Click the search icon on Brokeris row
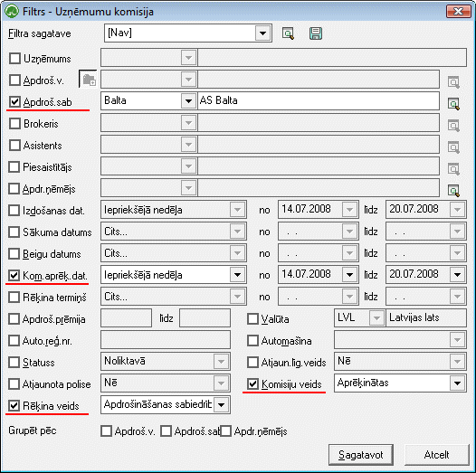 453,126
